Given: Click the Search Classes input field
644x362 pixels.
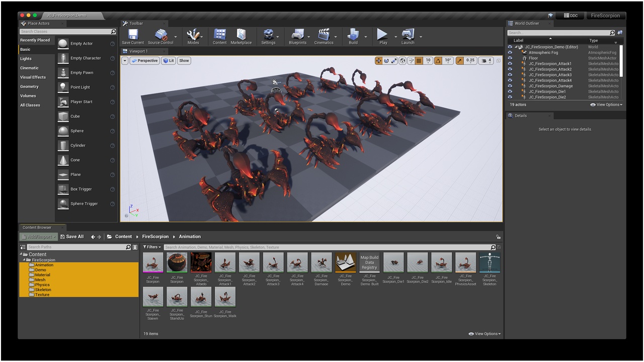Looking at the screenshot, I should (68, 32).
